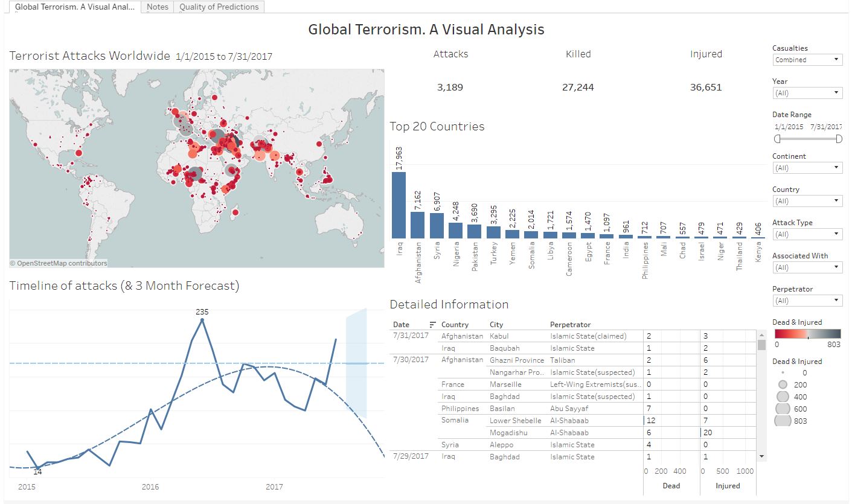
Task: Click the 235 peak marker on the timeline
Action: (201, 320)
